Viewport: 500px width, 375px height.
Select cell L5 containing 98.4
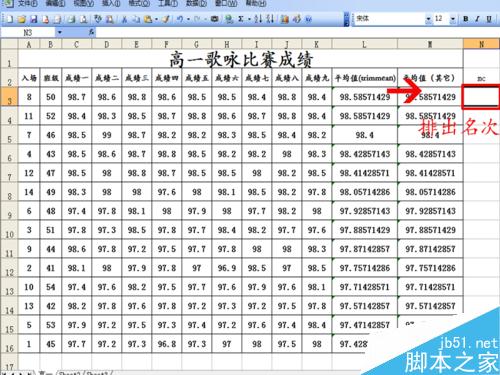click(x=365, y=135)
